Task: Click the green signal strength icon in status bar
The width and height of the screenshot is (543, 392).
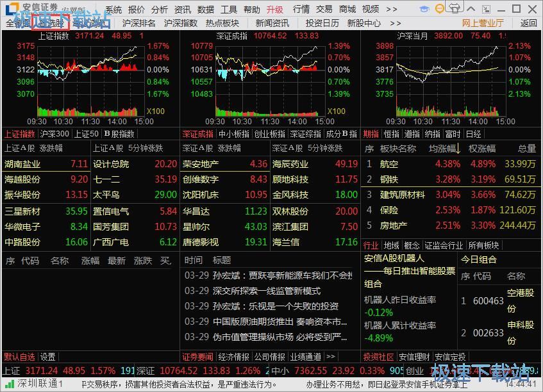Action: [10, 384]
